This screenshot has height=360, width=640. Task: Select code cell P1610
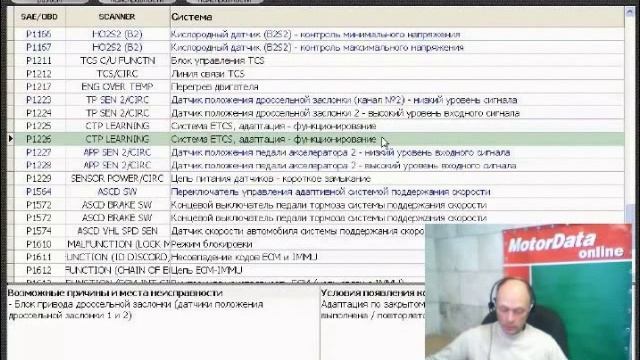39,244
